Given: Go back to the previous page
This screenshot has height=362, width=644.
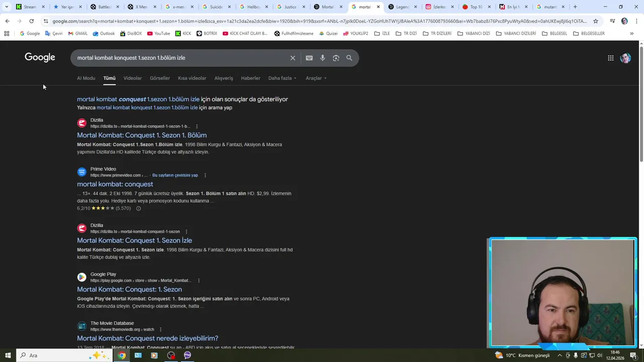Looking at the screenshot, I should pyautogui.click(x=7, y=21).
